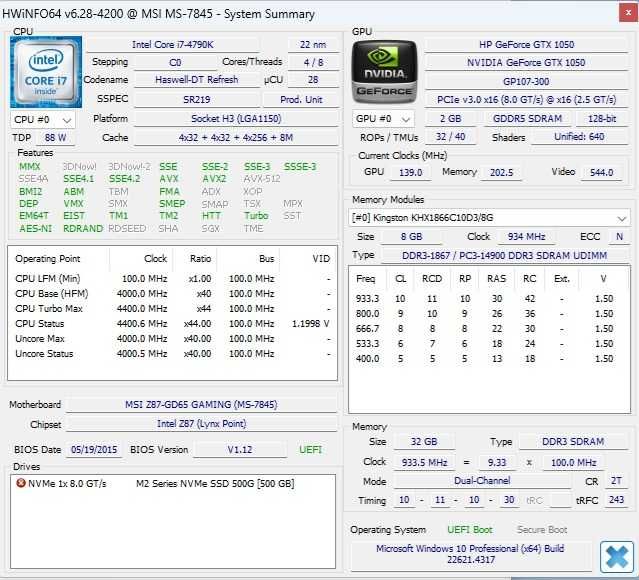Click the command rate 2T value
639x580 pixels.
click(x=616, y=481)
